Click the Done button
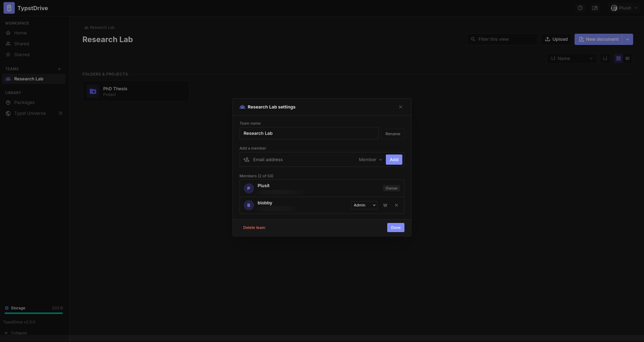The width and height of the screenshot is (644, 342). click(x=396, y=228)
